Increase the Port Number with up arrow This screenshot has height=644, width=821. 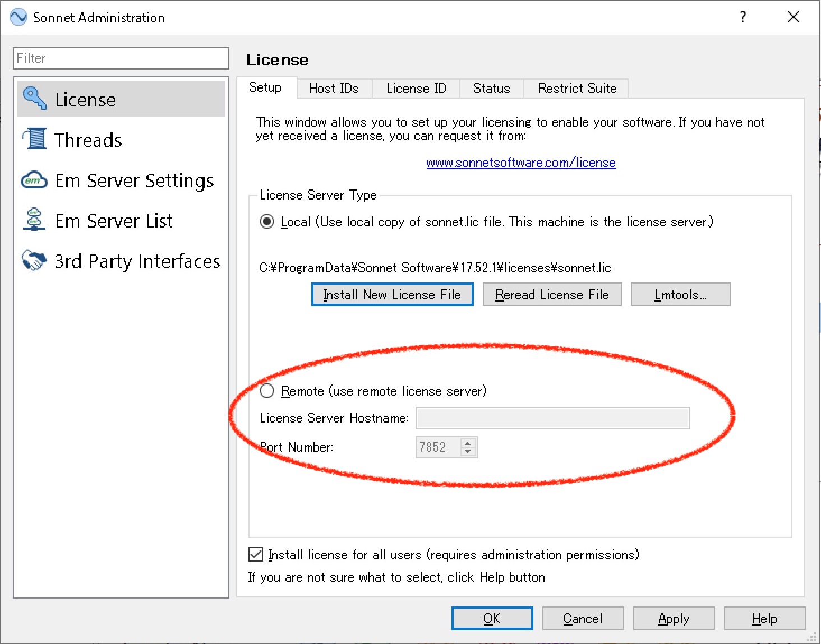(468, 443)
